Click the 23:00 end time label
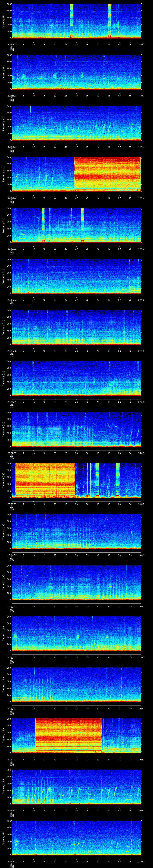Viewport: 153px width, 868px height. [141, 453]
